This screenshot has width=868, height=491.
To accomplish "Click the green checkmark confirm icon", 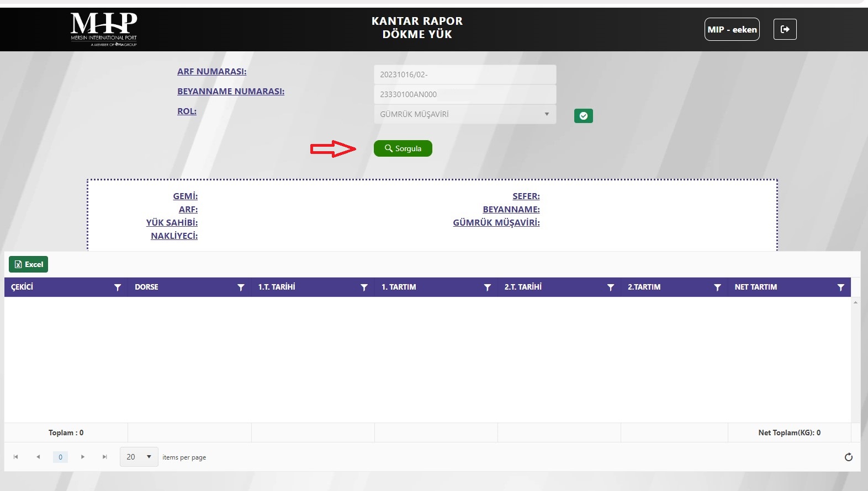I will point(583,116).
